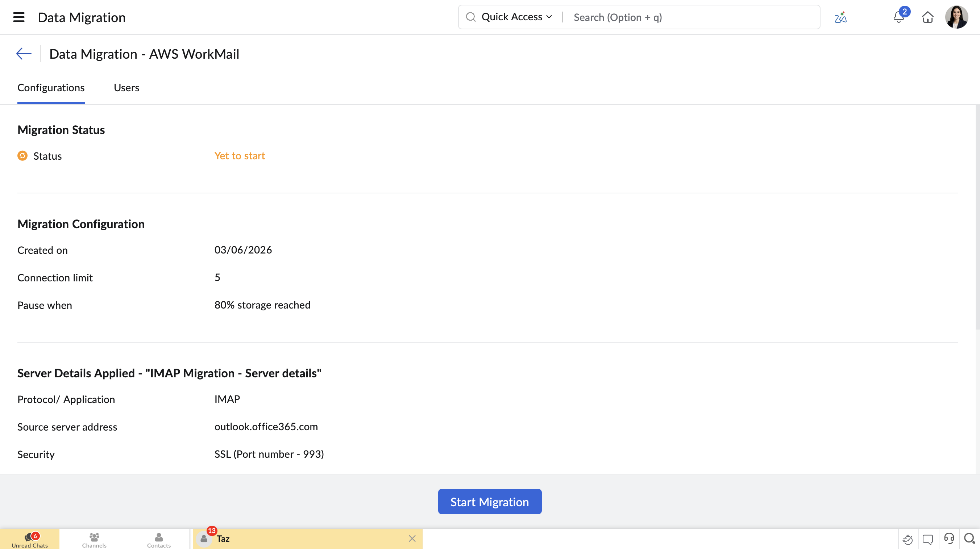Viewport: 980px width, 549px height.
Task: Click the connection limit value 5
Action: point(217,277)
